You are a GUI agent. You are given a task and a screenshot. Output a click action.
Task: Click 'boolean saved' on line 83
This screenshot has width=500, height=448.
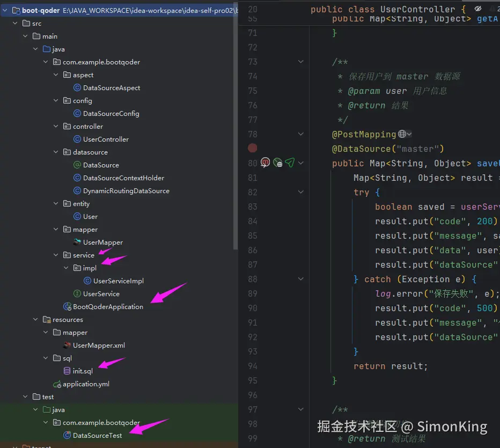click(x=409, y=207)
